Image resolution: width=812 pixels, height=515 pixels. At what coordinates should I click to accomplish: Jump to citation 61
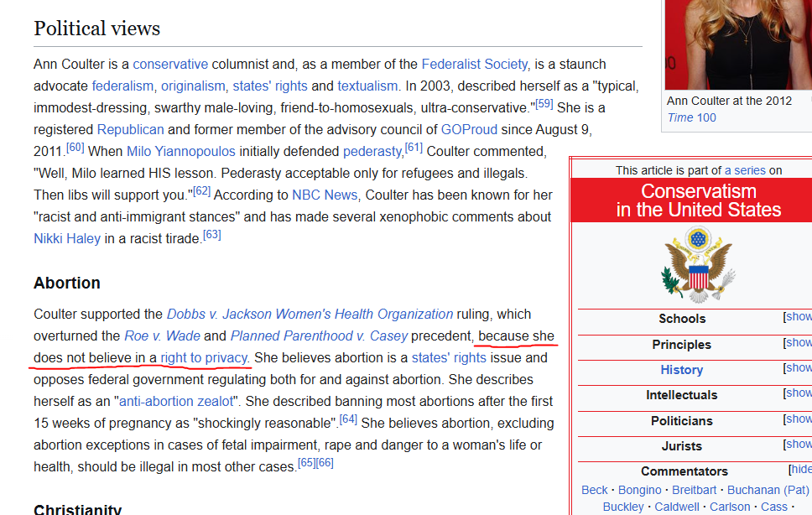pos(414,147)
